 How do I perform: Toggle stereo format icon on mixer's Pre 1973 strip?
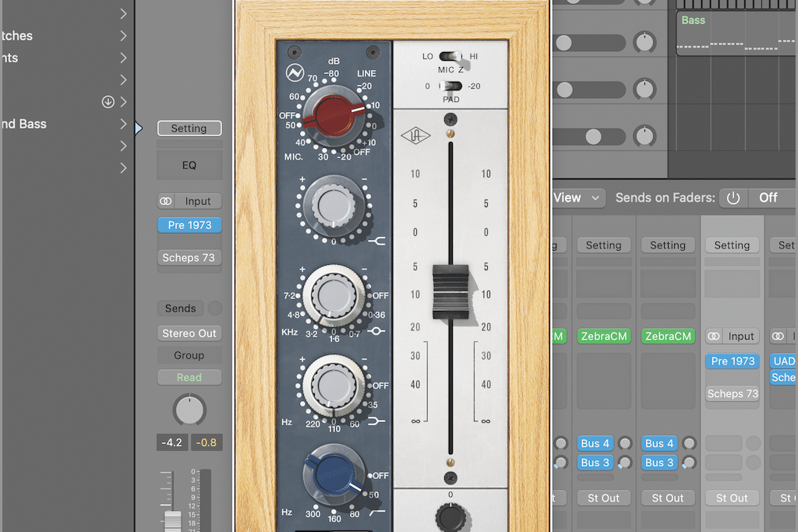714,336
